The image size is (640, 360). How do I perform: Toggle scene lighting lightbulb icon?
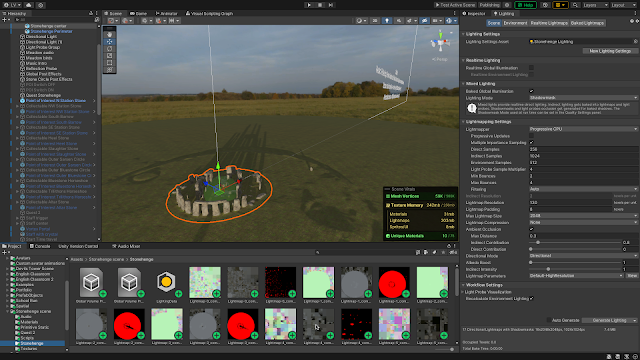[387, 20]
